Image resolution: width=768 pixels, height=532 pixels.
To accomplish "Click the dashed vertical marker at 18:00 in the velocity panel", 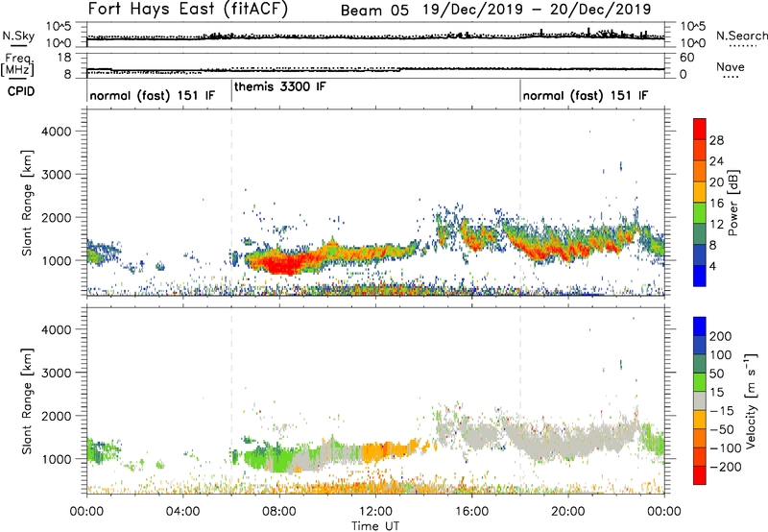I will click(x=520, y=400).
